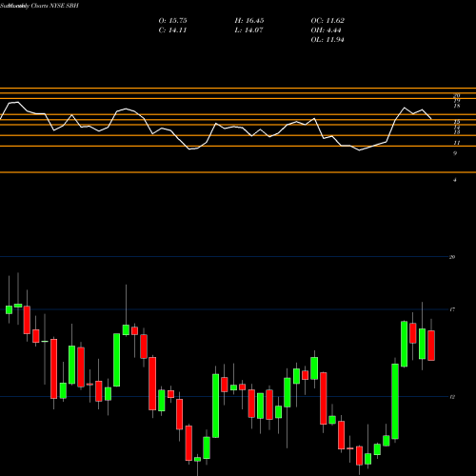Click the 'L: 14.07' low value
The height and width of the screenshot is (476, 476).
pyautogui.click(x=249, y=30)
